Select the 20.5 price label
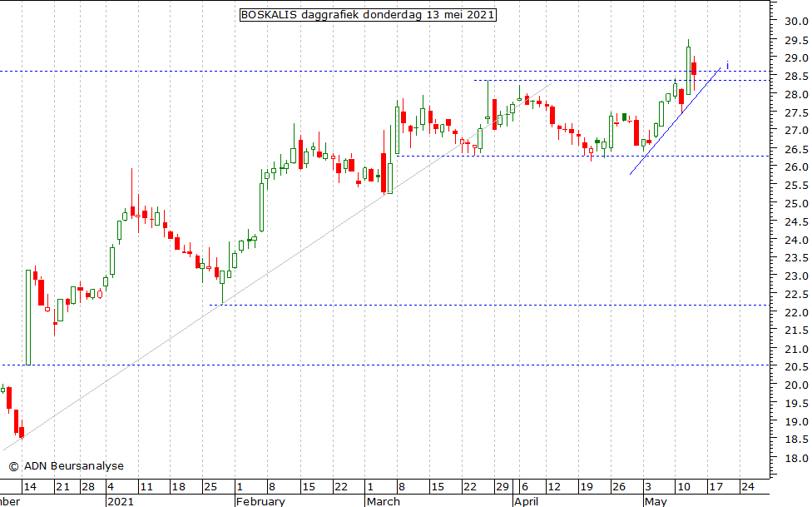Screen dimensions: 812x507 (x=796, y=367)
